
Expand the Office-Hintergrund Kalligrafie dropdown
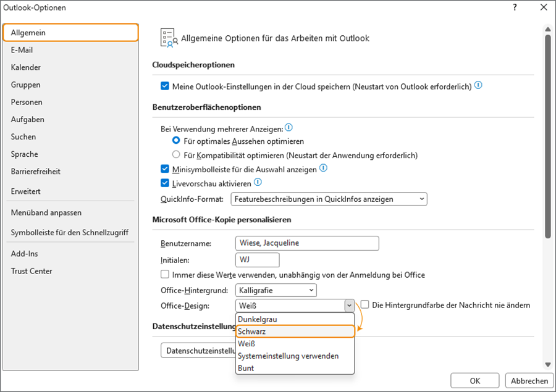[276, 290]
